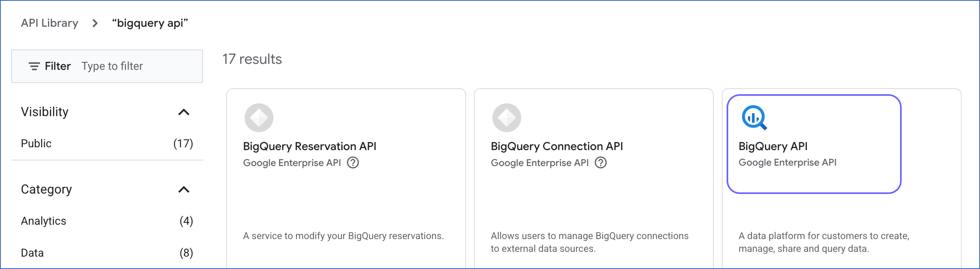Click the BigQuery Reservation API placeholder icon
Screen dimensions: 980x269
[259, 118]
